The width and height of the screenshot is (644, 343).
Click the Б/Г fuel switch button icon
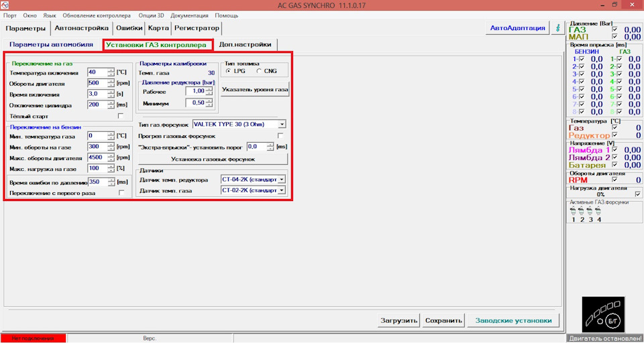[x=614, y=320]
